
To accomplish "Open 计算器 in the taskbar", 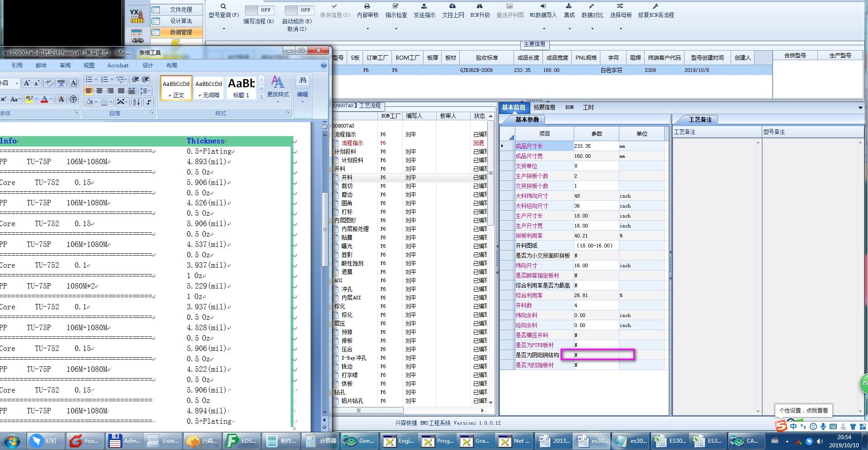I will (321, 441).
